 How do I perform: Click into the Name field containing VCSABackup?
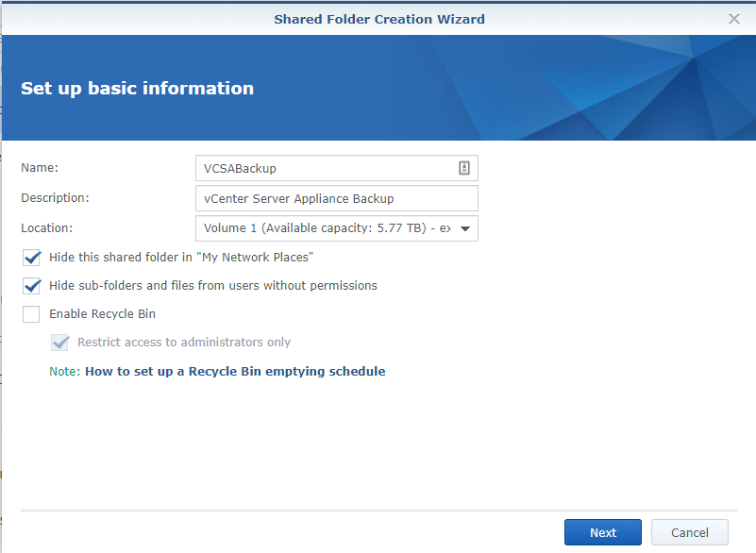click(321, 168)
